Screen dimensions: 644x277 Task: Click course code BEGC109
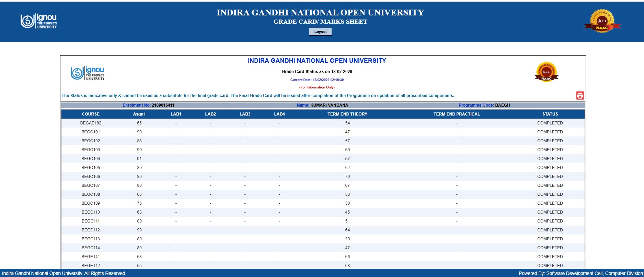click(91, 203)
